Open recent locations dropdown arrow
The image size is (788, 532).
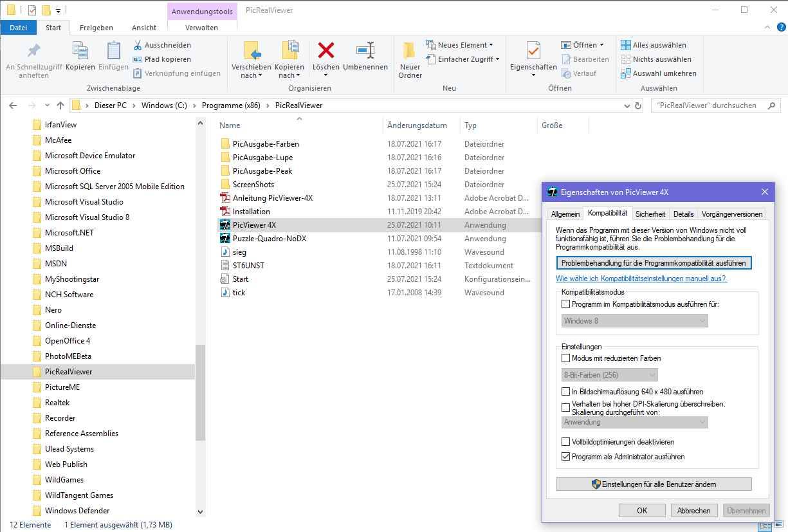pos(48,105)
